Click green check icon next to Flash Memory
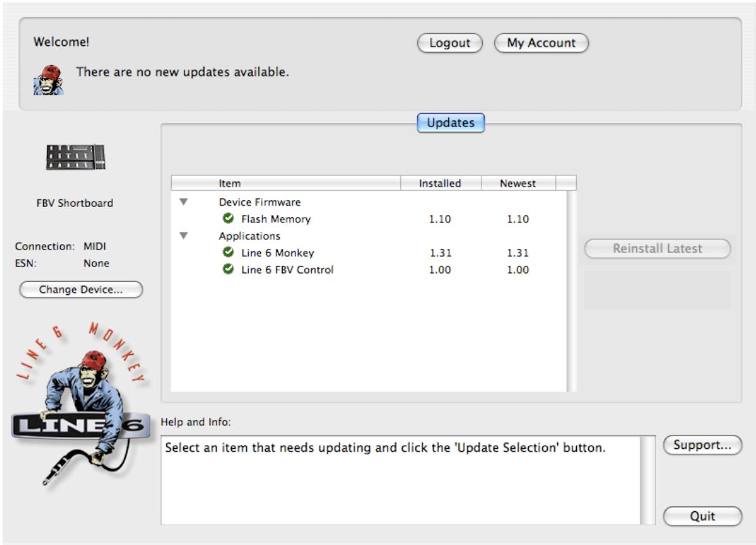The image size is (756, 545). (228, 218)
